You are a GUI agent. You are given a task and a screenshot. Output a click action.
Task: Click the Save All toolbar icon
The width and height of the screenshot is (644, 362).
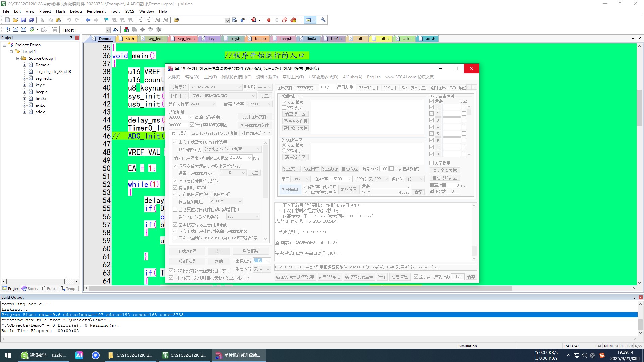(x=32, y=20)
